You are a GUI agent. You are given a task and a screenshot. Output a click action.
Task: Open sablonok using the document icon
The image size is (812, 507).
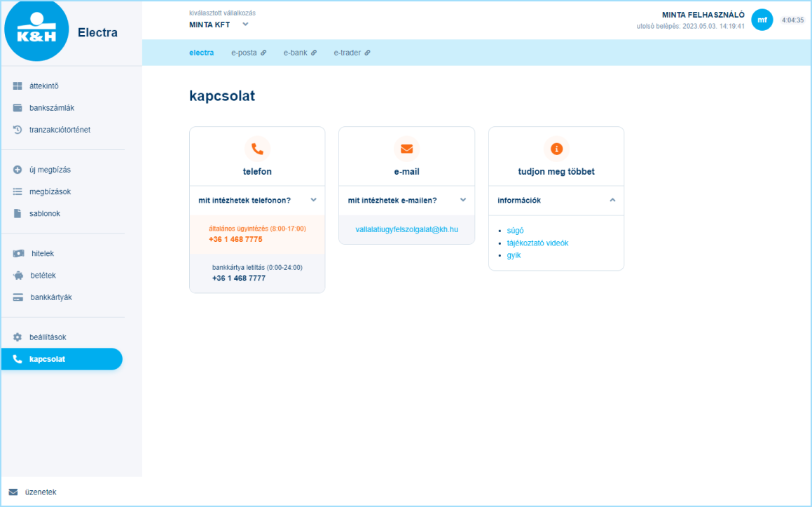(16, 213)
